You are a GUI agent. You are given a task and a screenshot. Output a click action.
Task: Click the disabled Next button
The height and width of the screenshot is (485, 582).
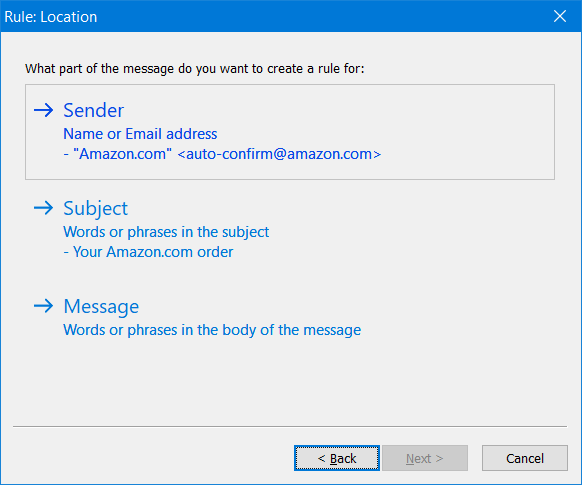[425, 458]
